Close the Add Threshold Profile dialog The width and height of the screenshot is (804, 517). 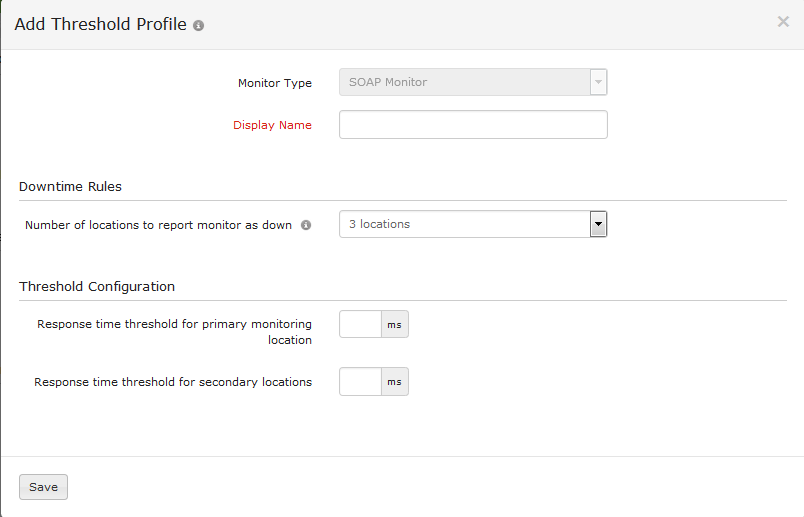[783, 22]
